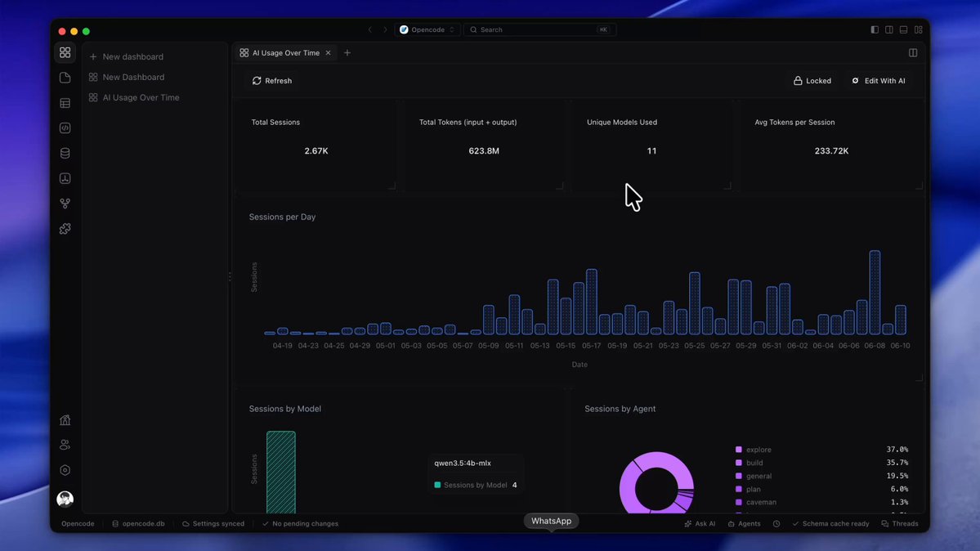Screen dimensions: 980x551
Task: Click Ask AI in the status bar
Action: (x=700, y=524)
